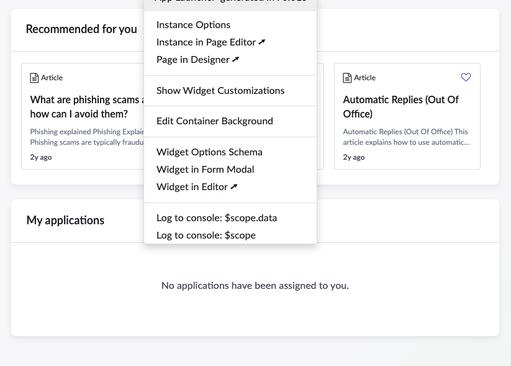Click '2y ago' on Automatic Replies card

[x=354, y=157]
